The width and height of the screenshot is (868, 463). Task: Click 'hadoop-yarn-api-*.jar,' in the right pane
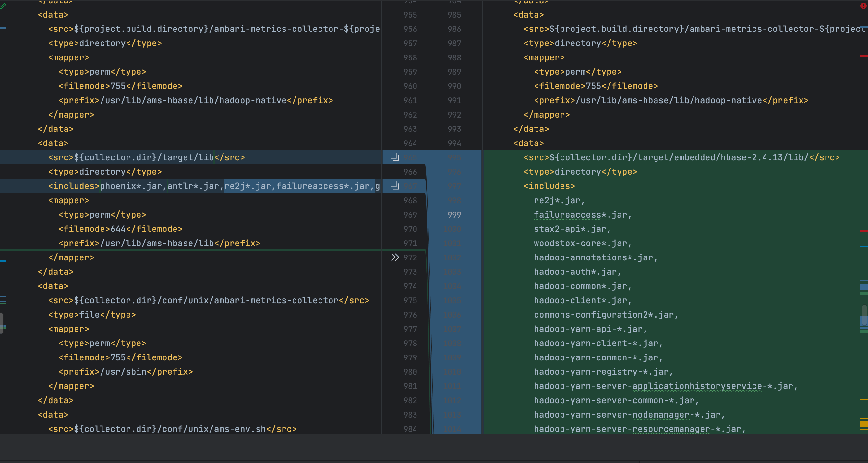pos(590,329)
